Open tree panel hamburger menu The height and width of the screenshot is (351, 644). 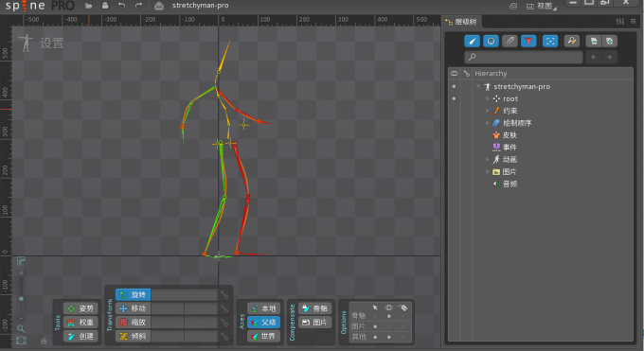pyautogui.click(x=633, y=22)
